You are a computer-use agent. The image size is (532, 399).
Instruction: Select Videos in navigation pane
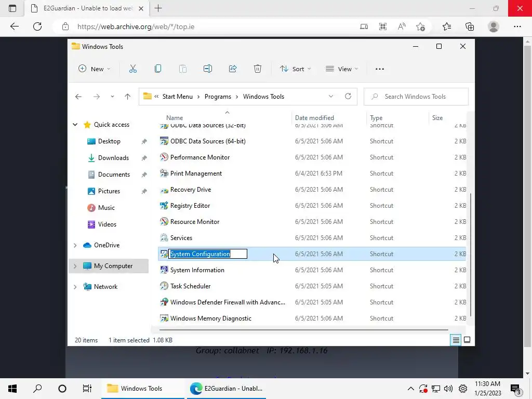tap(107, 224)
